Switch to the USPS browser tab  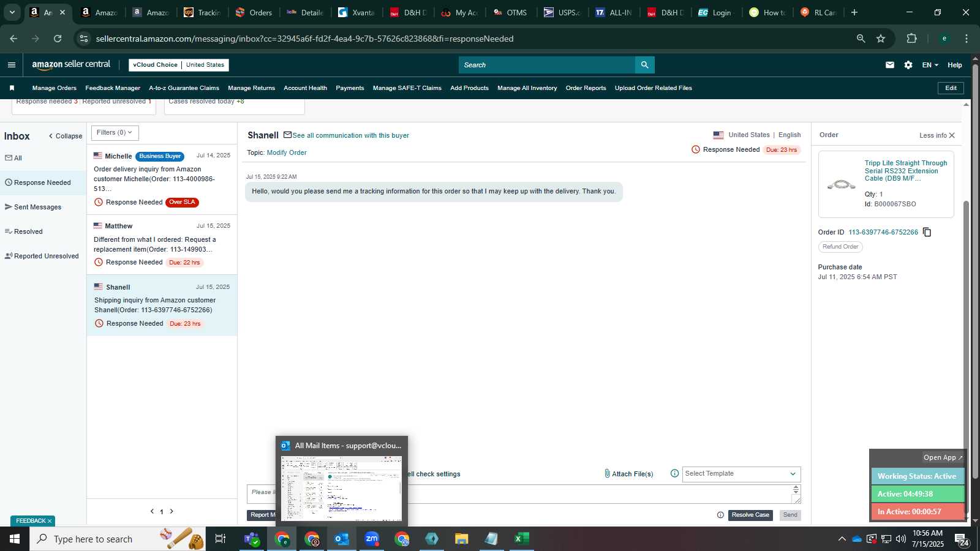[x=562, y=12]
